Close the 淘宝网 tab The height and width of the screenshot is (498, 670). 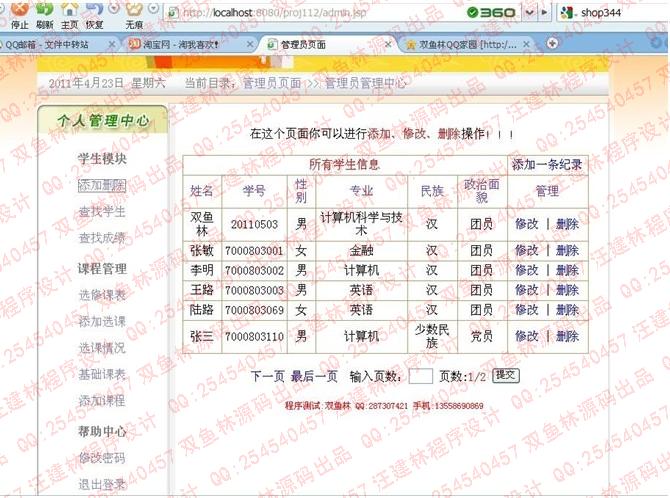(250, 44)
